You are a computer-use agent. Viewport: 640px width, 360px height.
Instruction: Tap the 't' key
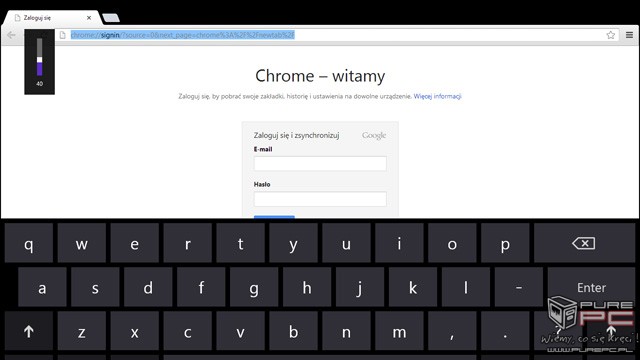[240, 243]
